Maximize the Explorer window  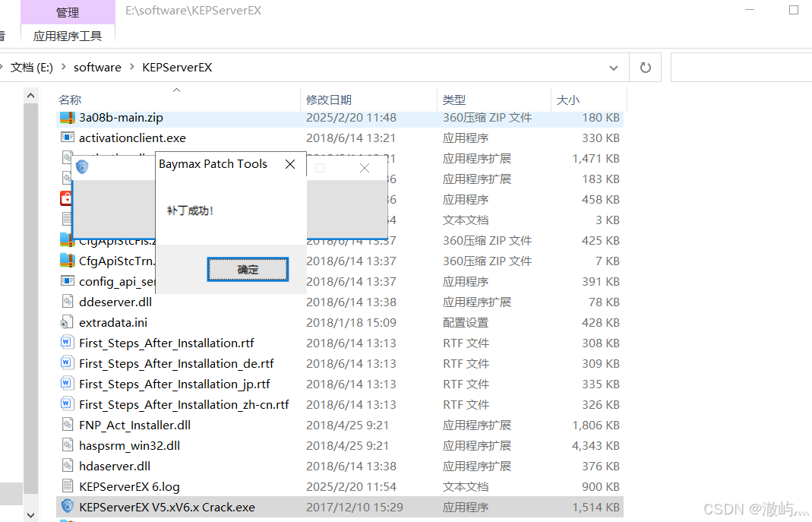click(793, 10)
